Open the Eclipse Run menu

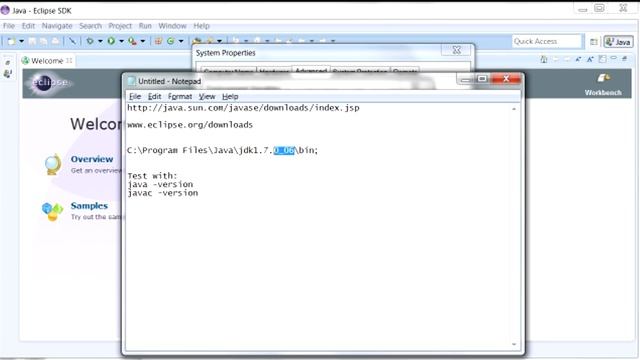point(145,26)
